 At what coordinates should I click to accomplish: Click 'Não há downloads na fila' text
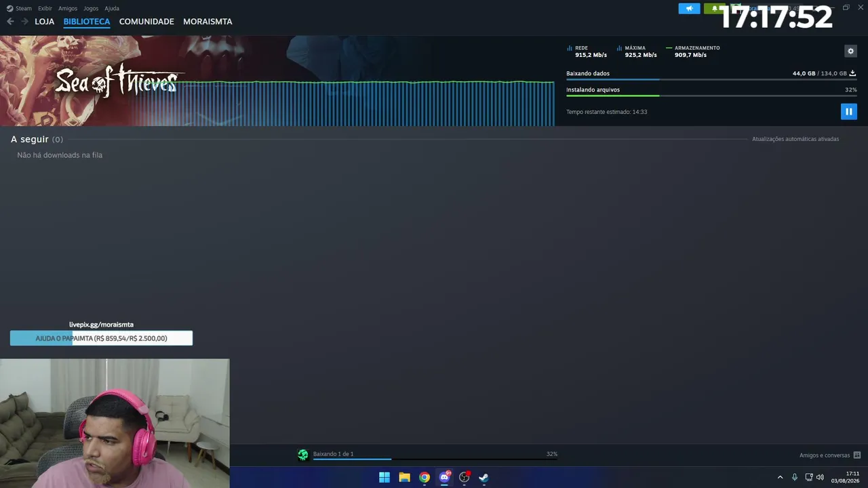coord(60,155)
